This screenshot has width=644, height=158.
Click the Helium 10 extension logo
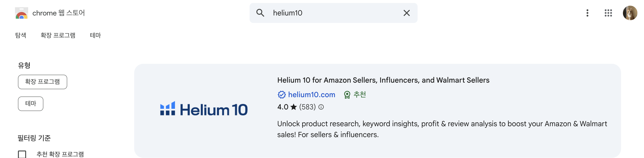[203, 109]
